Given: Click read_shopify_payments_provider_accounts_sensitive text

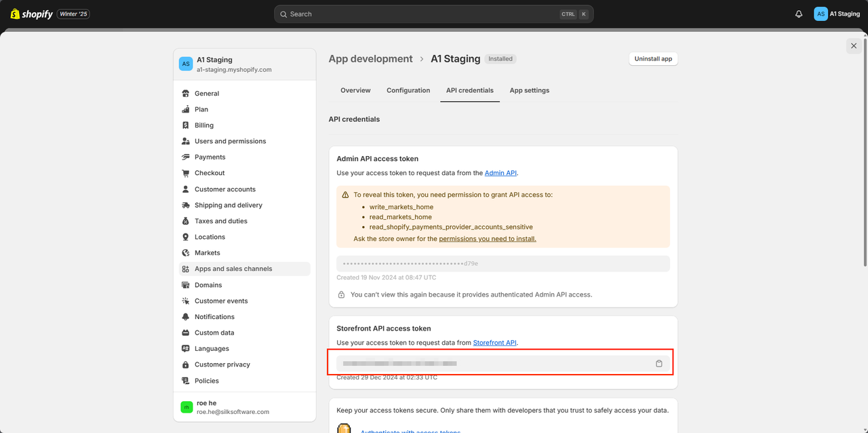Looking at the screenshot, I should pyautogui.click(x=451, y=227).
